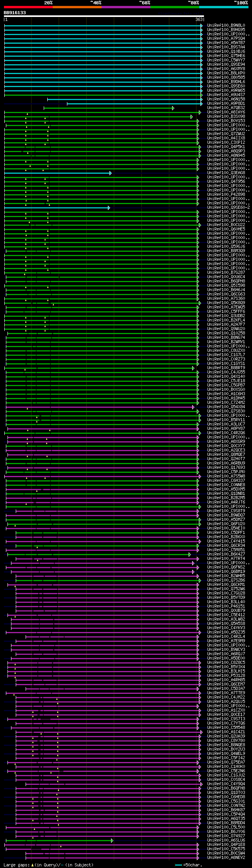Click the UniRef100_P42898 label
The image size is (252, 868).
click(x=226, y=195)
